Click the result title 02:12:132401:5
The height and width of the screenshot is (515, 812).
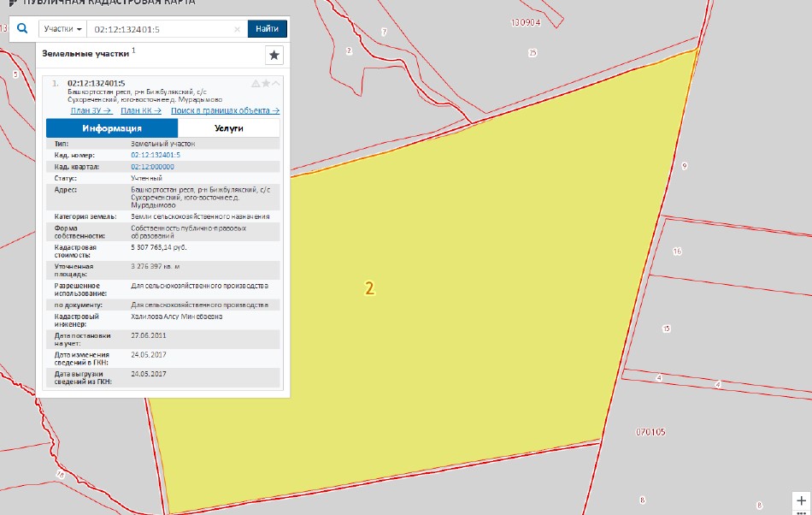(x=96, y=83)
